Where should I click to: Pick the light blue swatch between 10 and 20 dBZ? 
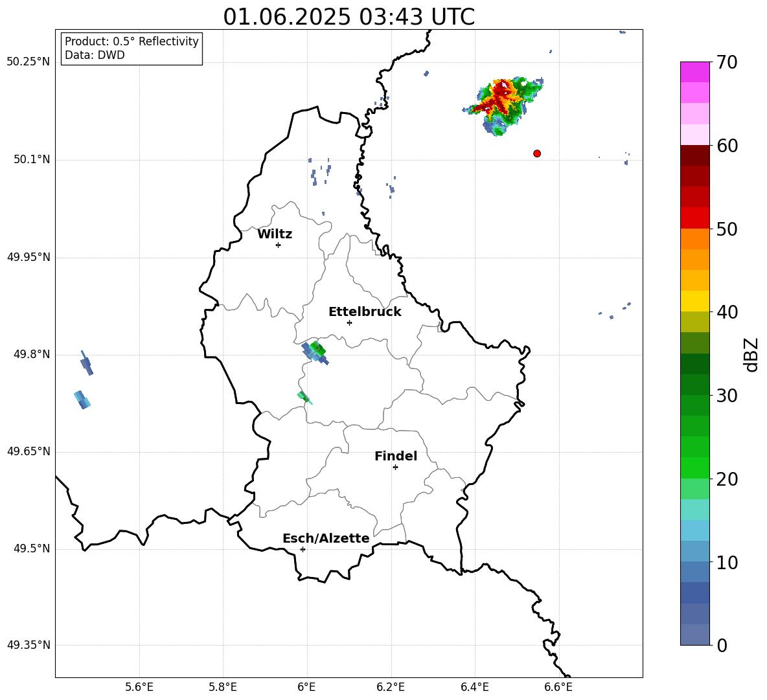(x=694, y=530)
